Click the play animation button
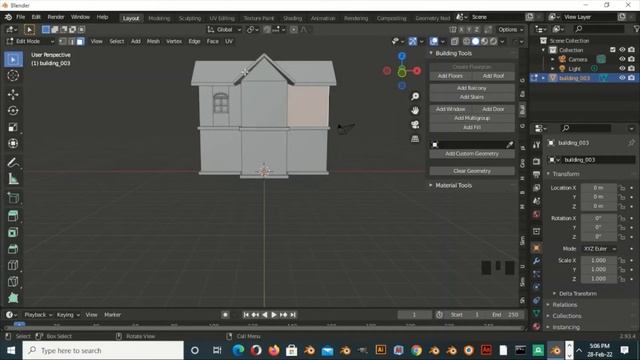 (x=274, y=315)
